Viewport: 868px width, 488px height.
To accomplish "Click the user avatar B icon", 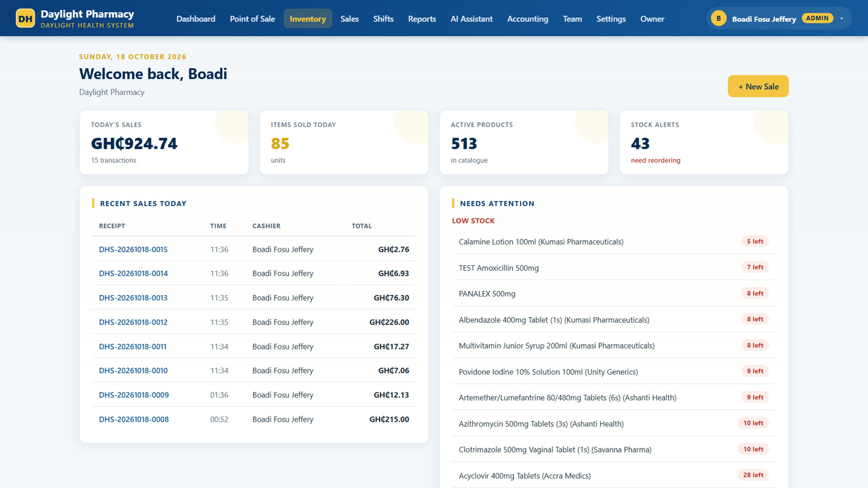I will [x=718, y=18].
